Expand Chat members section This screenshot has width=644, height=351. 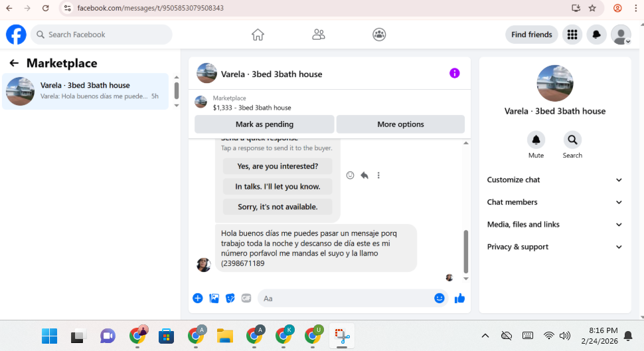tap(554, 202)
